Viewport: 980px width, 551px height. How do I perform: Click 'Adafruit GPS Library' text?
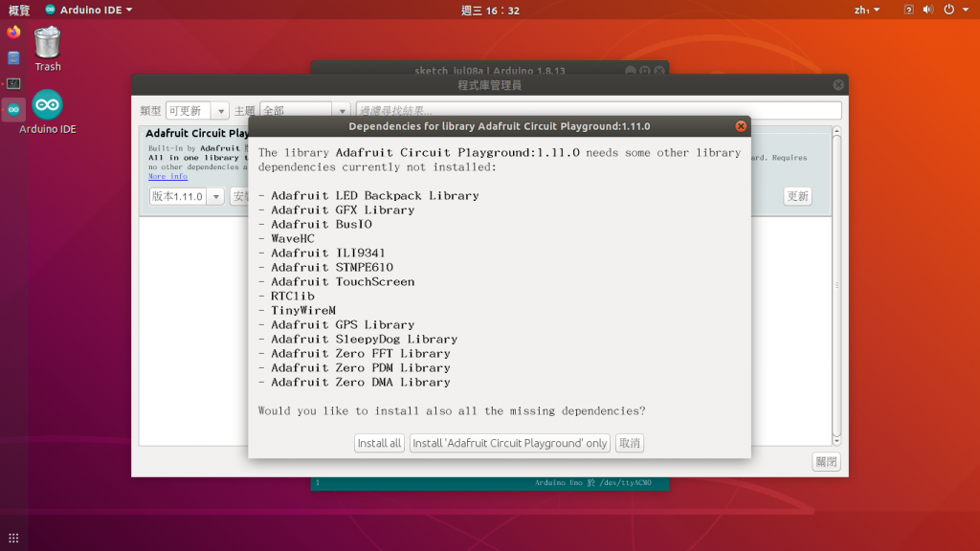coord(343,325)
